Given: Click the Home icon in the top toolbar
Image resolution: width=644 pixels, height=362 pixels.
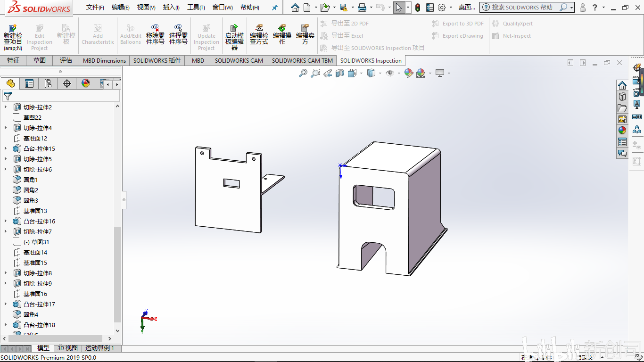Looking at the screenshot, I should coord(295,8).
